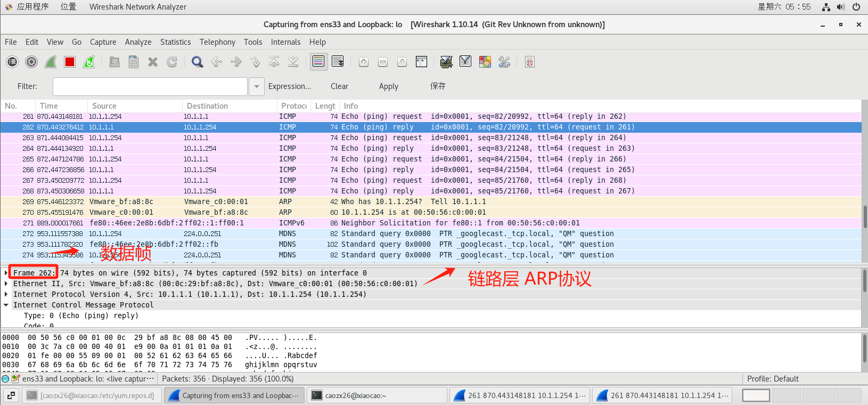Switch to caozx26@xiaocao:~ terminal taskbar item
This screenshot has width=868, height=405.
point(377,395)
